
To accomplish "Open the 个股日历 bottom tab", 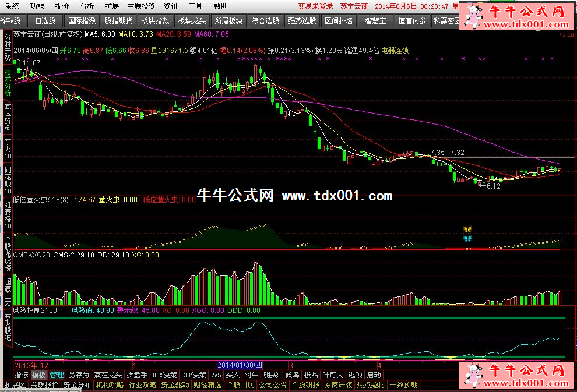I will click(240, 384).
